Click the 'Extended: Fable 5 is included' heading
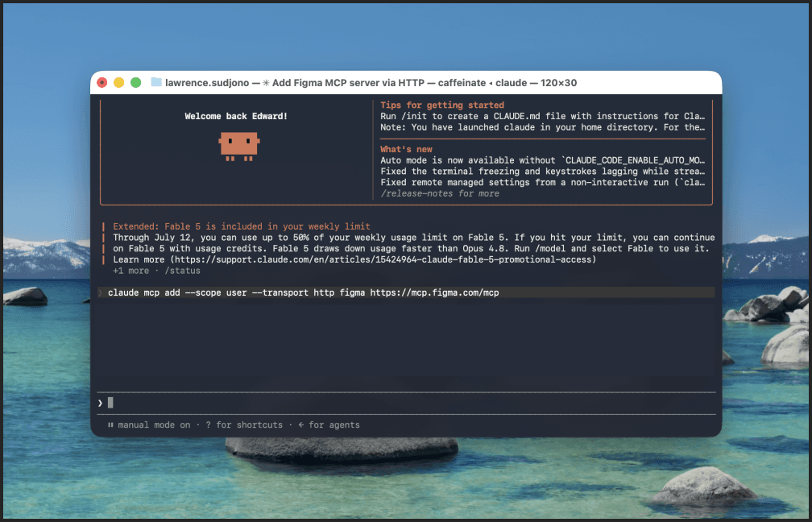 click(x=242, y=226)
